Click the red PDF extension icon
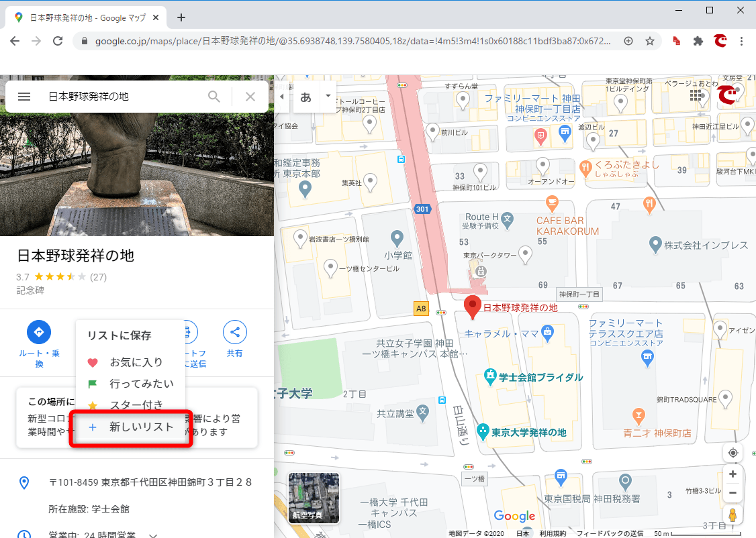This screenshot has width=756, height=538. pos(677,41)
